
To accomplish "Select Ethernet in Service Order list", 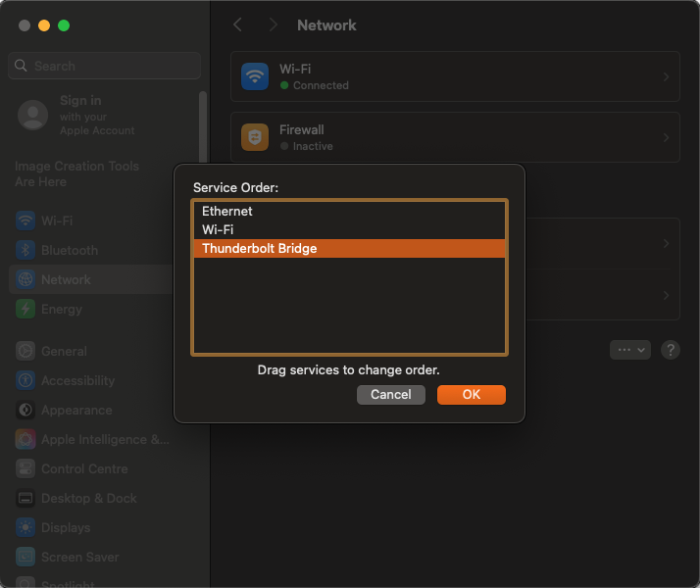I will point(349,211).
